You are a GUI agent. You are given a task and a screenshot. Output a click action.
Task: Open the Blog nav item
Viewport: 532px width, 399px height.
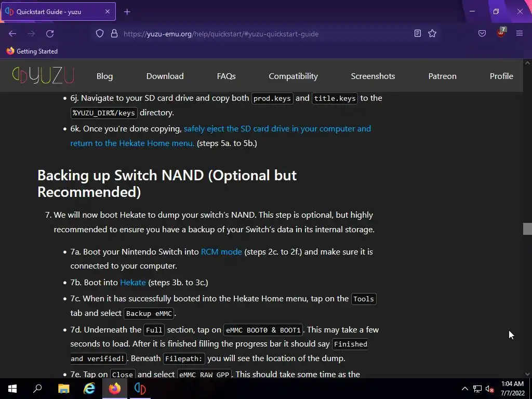104,76
